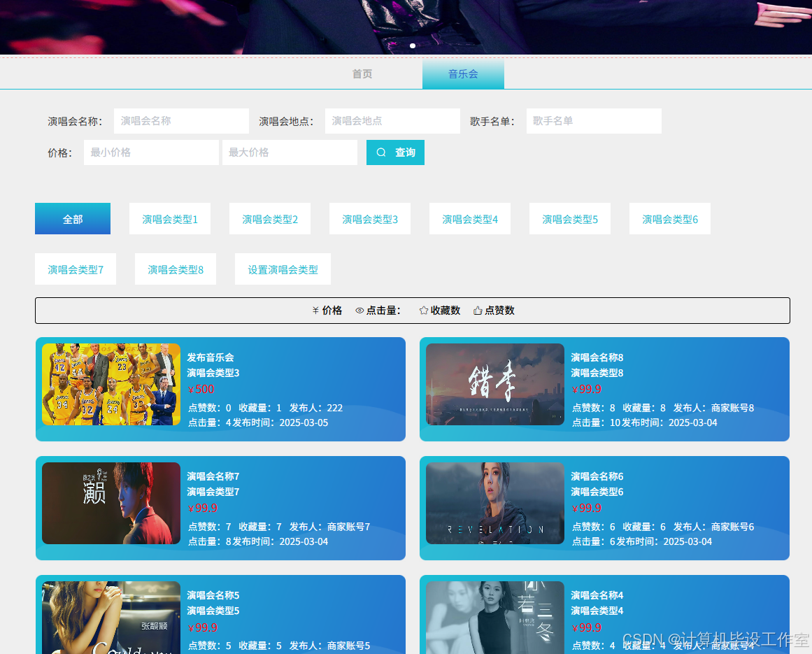The image size is (812, 654).
Task: Click the 演唱会名称6 title
Action: pyautogui.click(x=597, y=476)
